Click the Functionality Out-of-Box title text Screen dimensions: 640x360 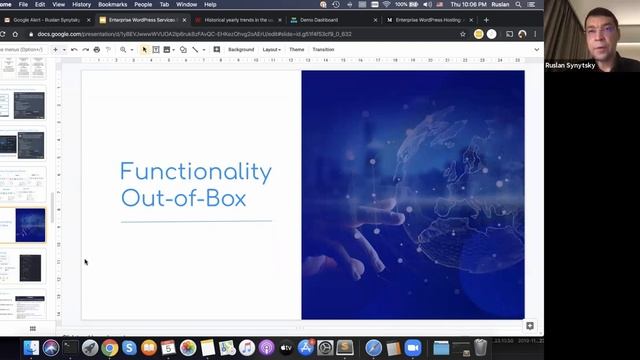[196, 184]
